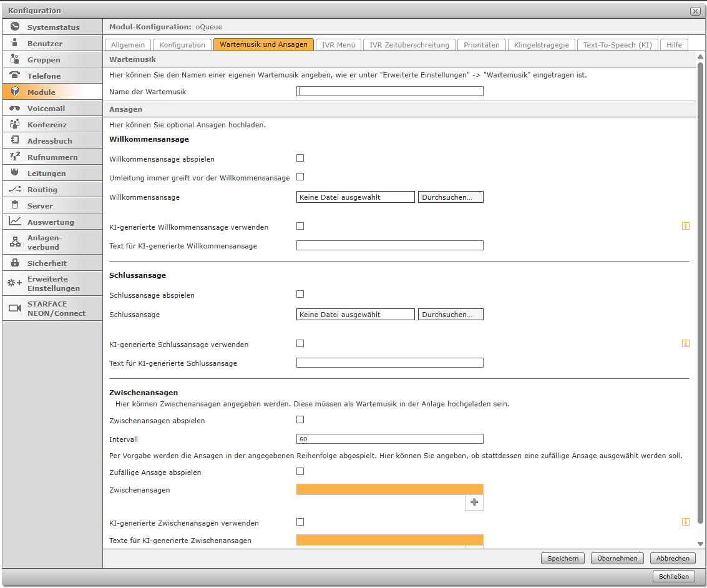
Task: Open the Klingelstragegie tab
Action: (541, 45)
